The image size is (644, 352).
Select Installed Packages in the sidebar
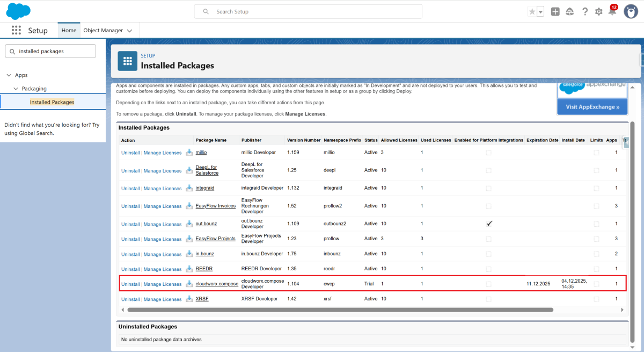click(52, 102)
